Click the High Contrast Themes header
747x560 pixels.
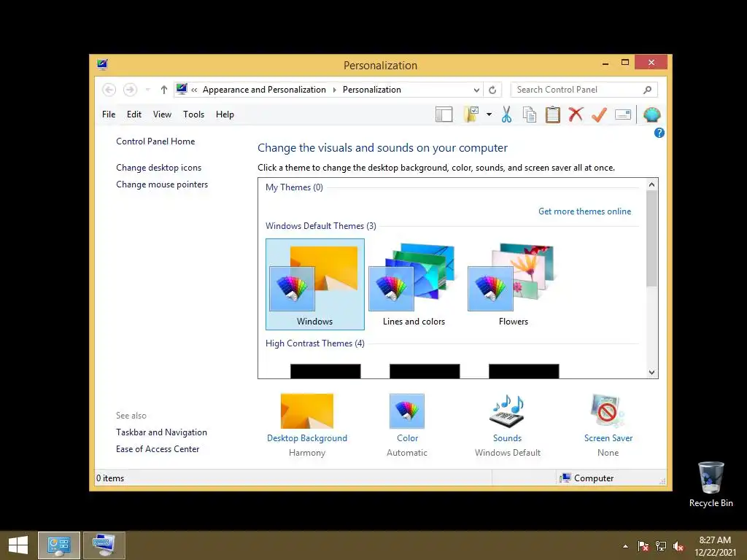click(x=315, y=343)
